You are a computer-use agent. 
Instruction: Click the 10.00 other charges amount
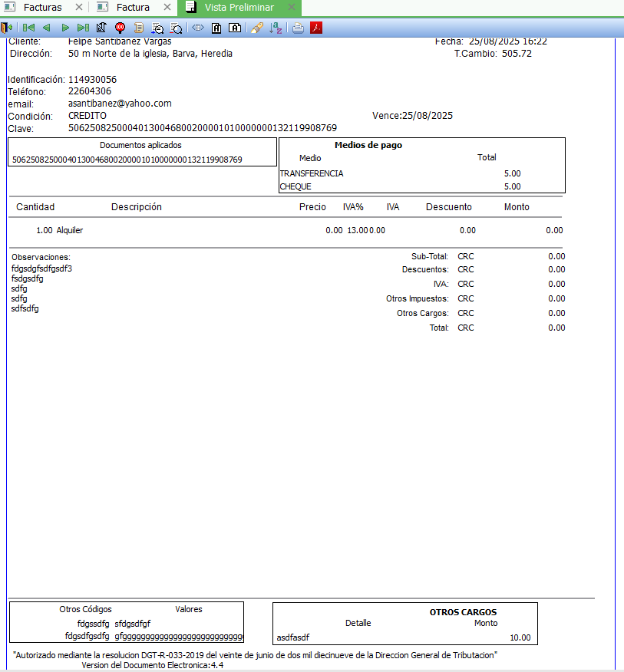pos(520,637)
